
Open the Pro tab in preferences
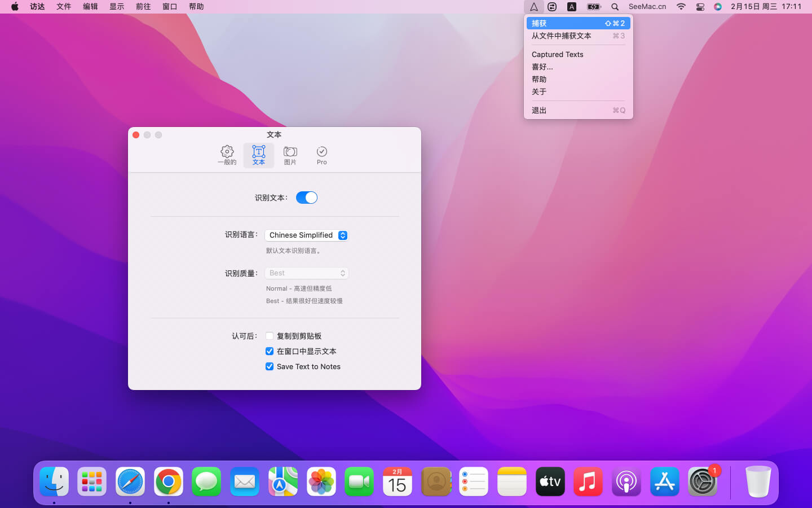click(321, 155)
